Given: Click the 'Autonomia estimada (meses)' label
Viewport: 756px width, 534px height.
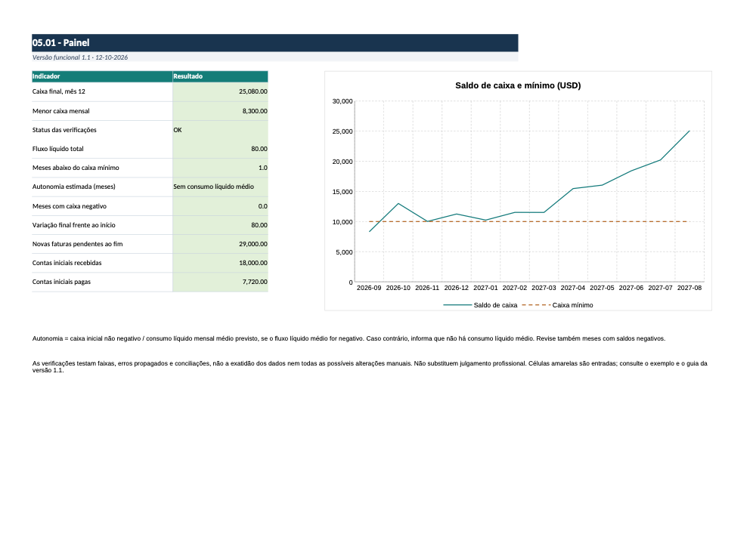Looking at the screenshot, I should point(74,187).
